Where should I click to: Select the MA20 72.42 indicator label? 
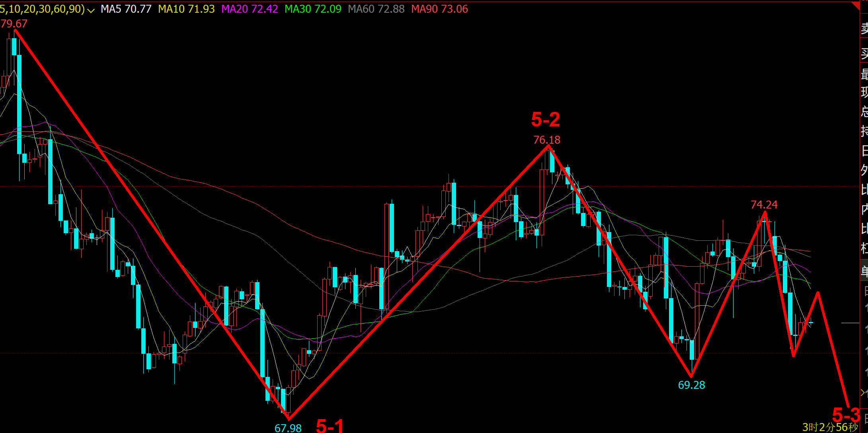coord(250,9)
